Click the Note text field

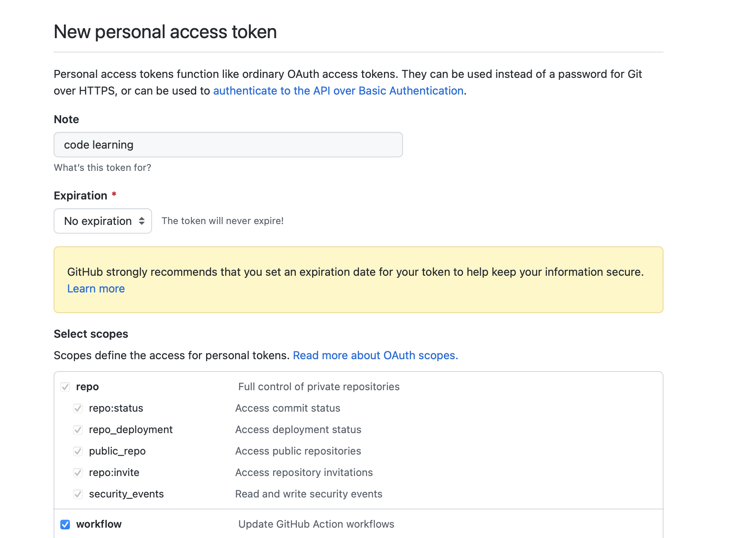pos(228,145)
